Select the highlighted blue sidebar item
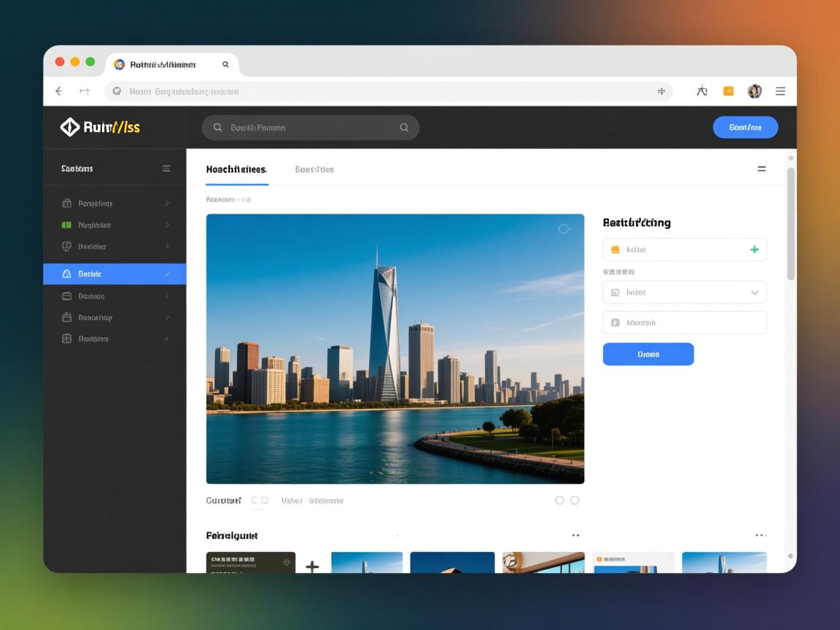 [114, 274]
